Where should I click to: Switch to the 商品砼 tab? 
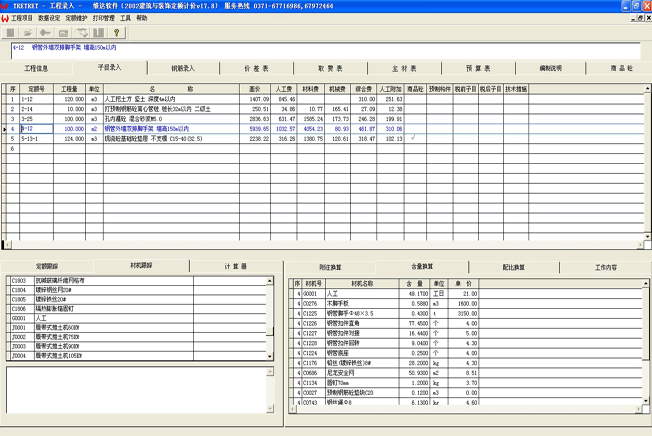(621, 69)
